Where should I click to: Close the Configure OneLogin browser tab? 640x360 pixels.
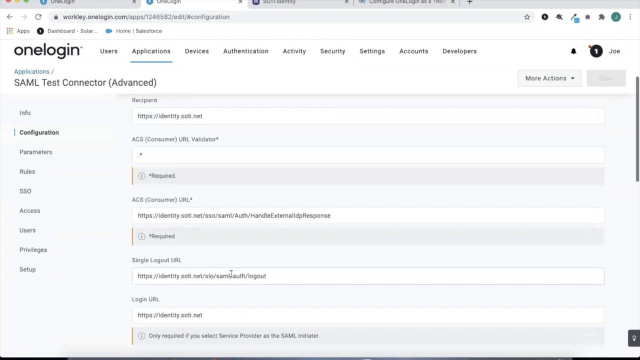pos(452,2)
